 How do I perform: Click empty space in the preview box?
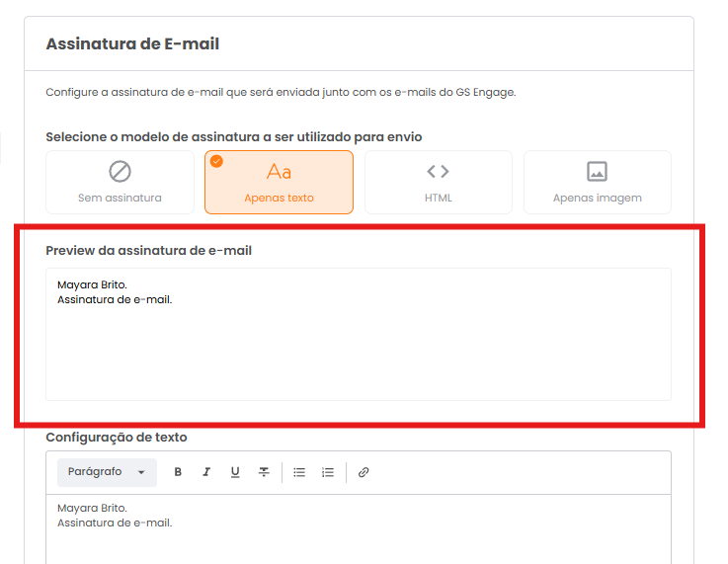click(x=358, y=354)
